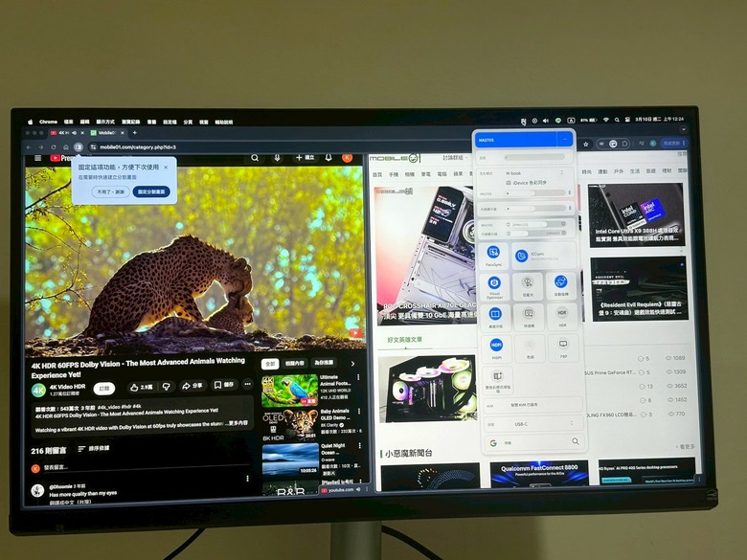Click the outlined decline button in popup
747x560 pixels.
[x=111, y=191]
